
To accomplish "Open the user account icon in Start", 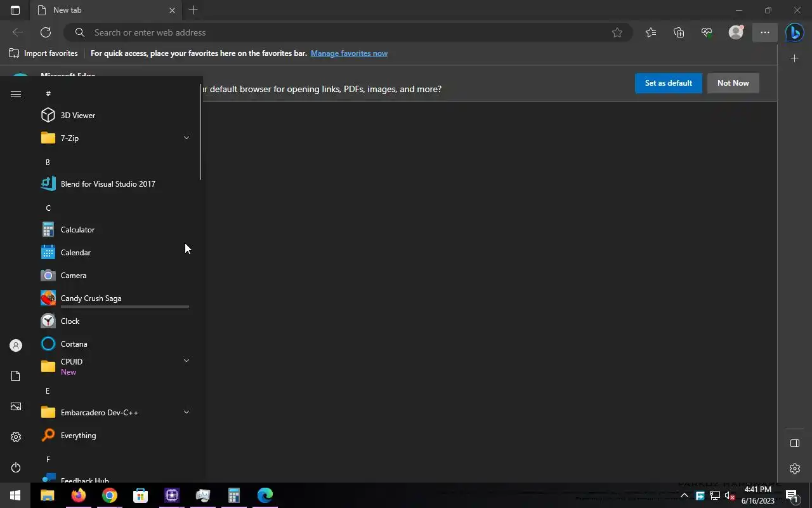I will (16, 345).
